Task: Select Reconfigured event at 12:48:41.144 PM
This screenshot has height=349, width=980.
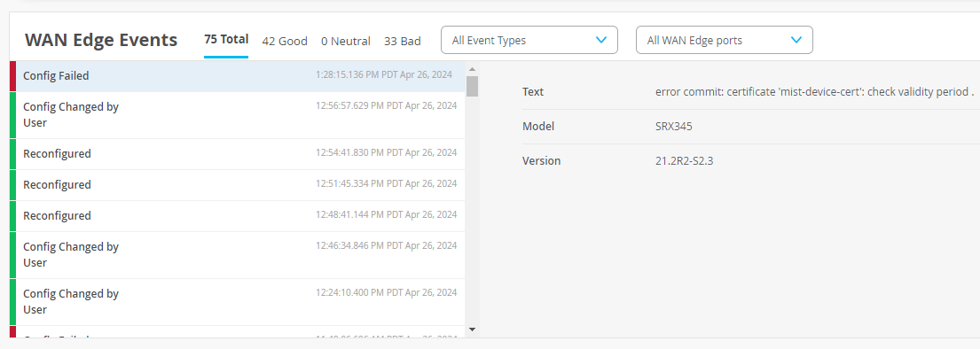Action: 238,216
